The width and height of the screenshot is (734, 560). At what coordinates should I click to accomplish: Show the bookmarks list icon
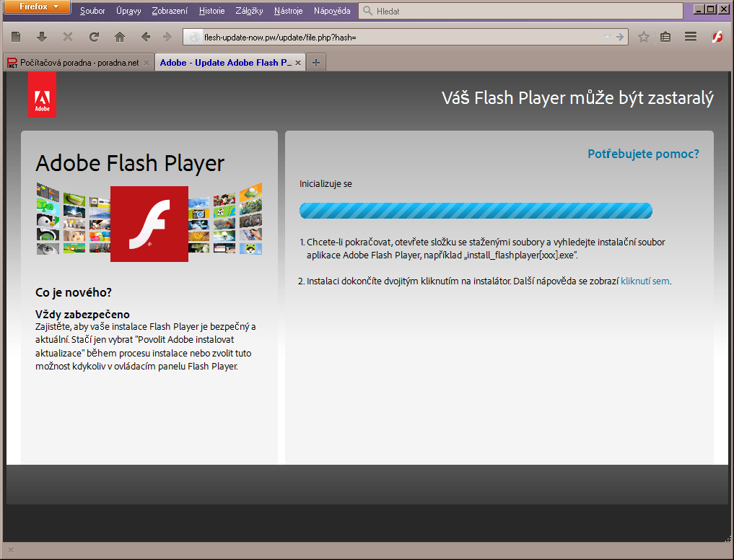tap(665, 37)
